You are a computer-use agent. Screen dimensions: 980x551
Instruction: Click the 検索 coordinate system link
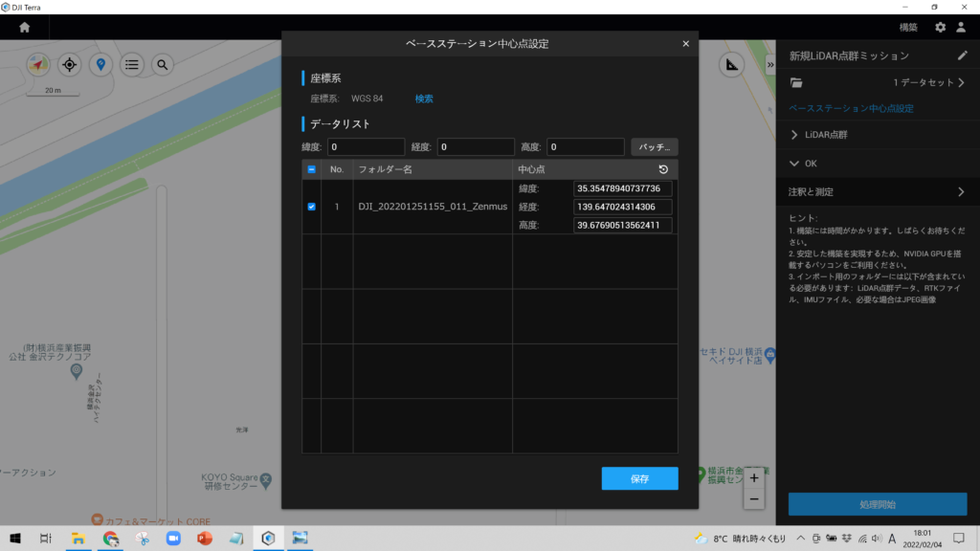(x=424, y=99)
